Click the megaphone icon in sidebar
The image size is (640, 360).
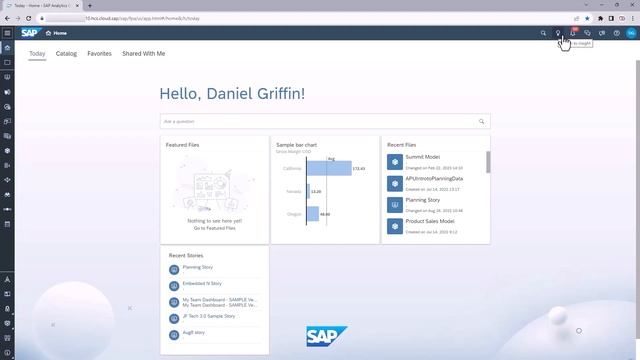7,92
